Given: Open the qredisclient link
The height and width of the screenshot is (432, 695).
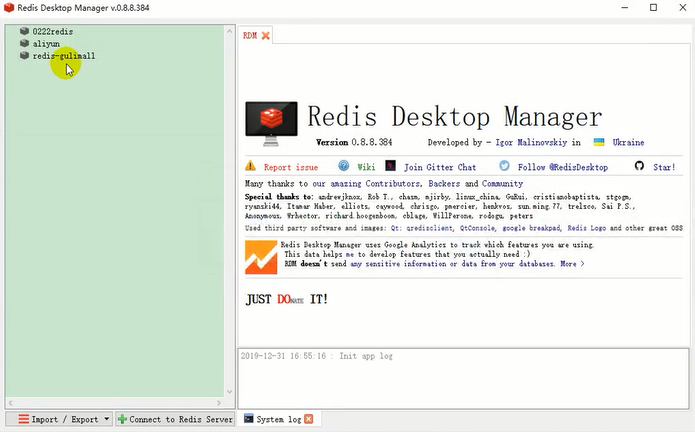Looking at the screenshot, I should 430,228.
